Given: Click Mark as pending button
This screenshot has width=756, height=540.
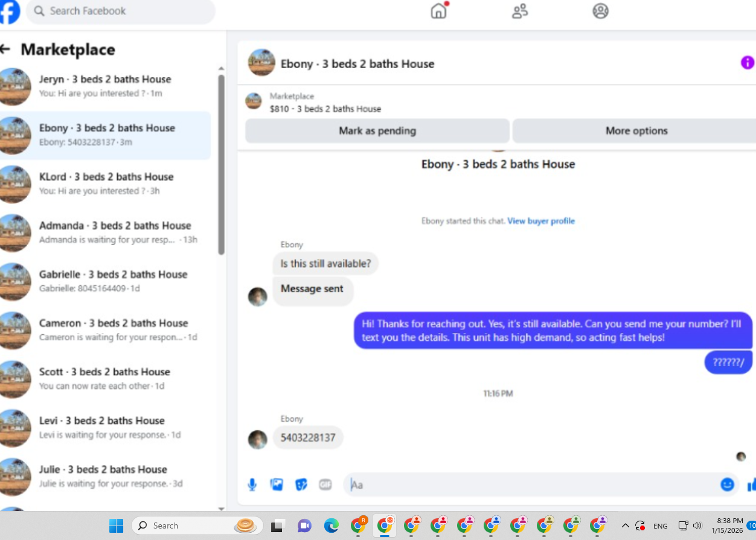Looking at the screenshot, I should click(377, 130).
